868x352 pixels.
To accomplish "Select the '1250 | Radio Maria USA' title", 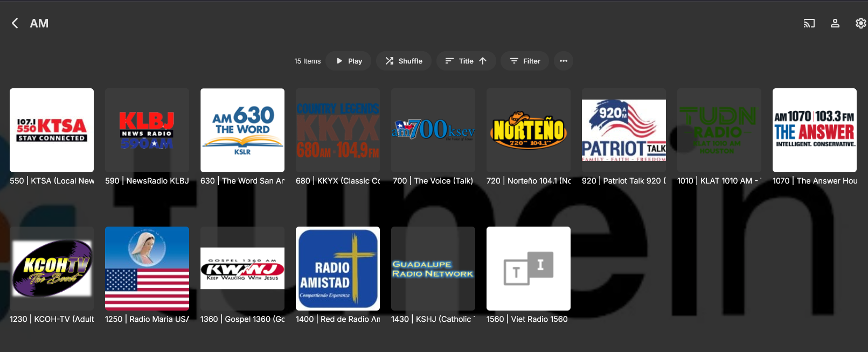I will (x=147, y=319).
